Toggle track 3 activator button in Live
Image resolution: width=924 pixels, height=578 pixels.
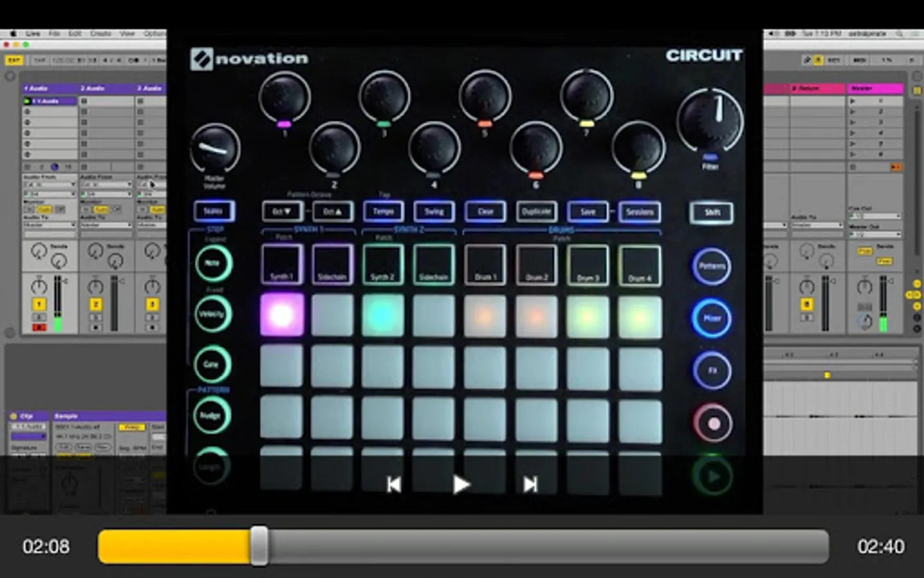pyautogui.click(x=152, y=304)
